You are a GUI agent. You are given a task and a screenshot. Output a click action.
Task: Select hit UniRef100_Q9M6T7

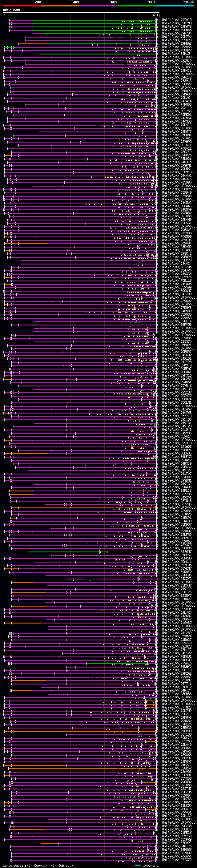coord(177,132)
